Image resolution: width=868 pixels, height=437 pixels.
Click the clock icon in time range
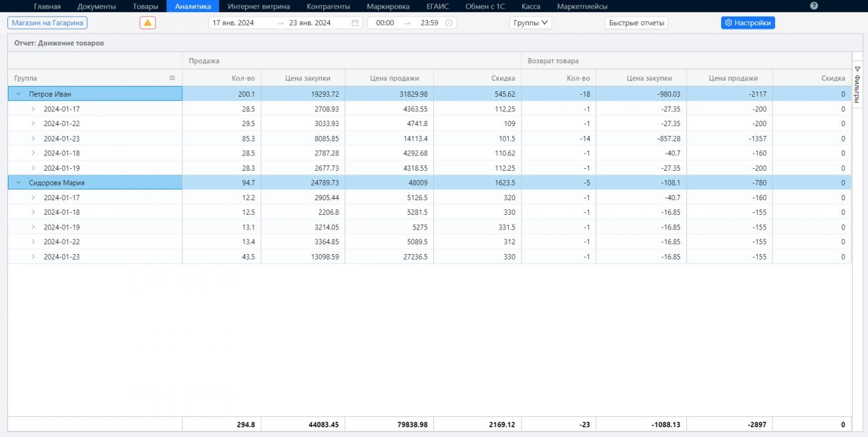[449, 23]
